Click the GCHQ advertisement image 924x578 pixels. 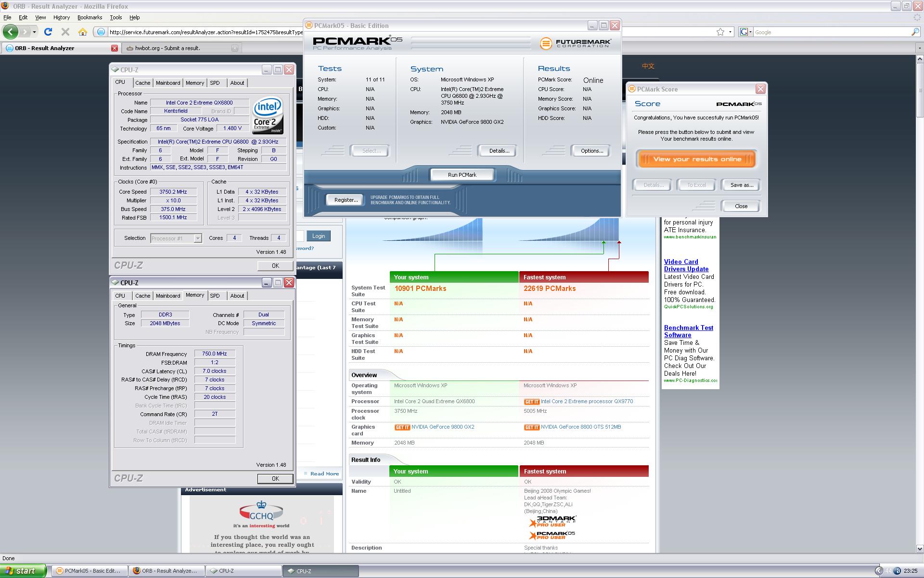click(262, 524)
